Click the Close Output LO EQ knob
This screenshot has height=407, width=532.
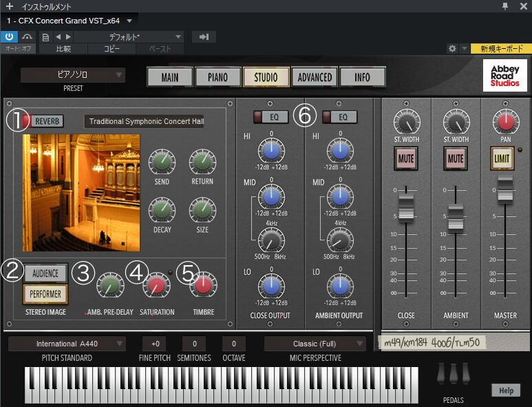pos(271,287)
